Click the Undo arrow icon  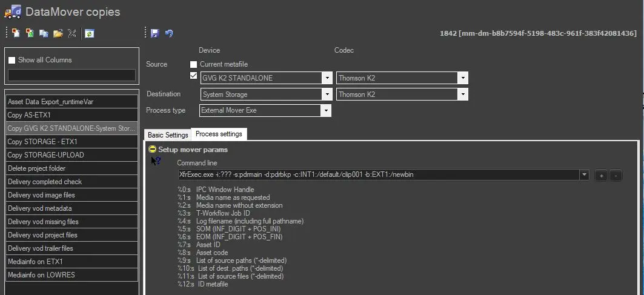tap(169, 33)
